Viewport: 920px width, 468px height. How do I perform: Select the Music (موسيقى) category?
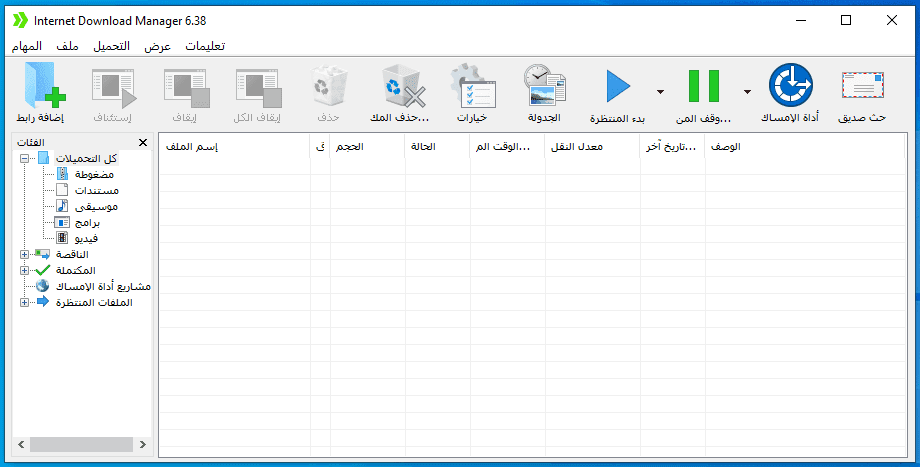pos(96,206)
